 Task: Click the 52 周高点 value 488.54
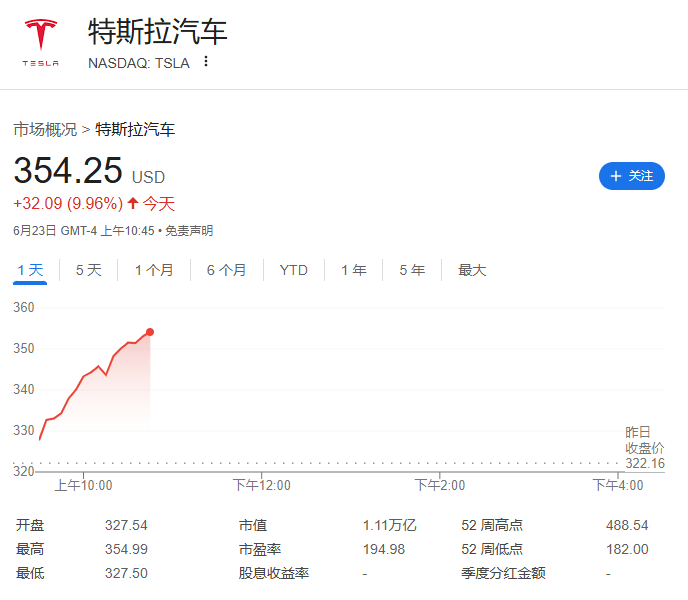point(627,525)
